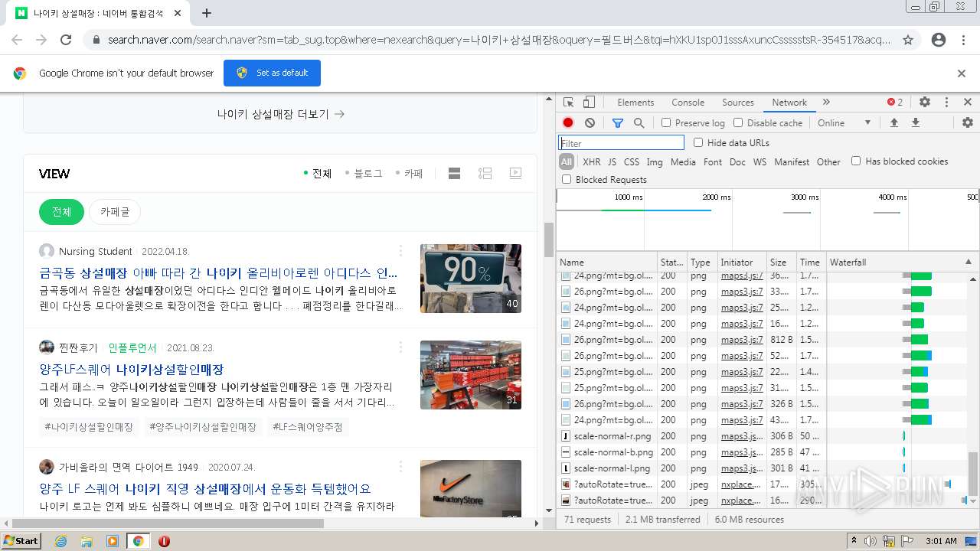The width and height of the screenshot is (980, 551).
Task: Enable the Disable cache checkbox
Action: (x=738, y=122)
